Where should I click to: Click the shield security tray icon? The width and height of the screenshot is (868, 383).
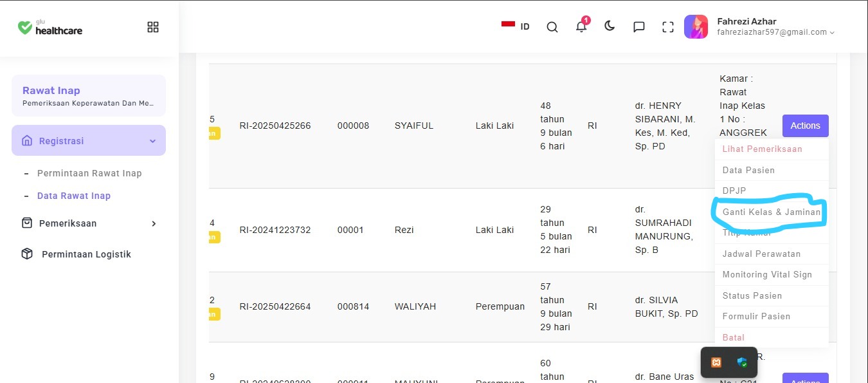pyautogui.click(x=742, y=362)
